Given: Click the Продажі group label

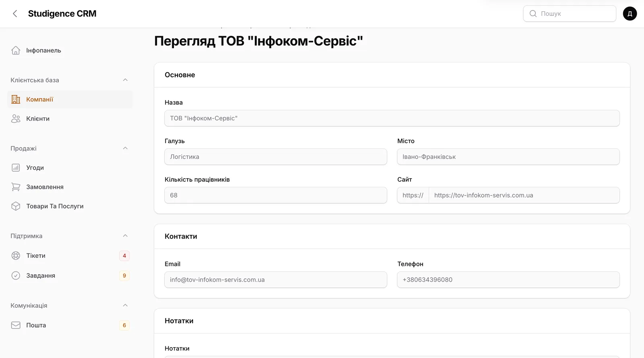Looking at the screenshot, I should [23, 148].
